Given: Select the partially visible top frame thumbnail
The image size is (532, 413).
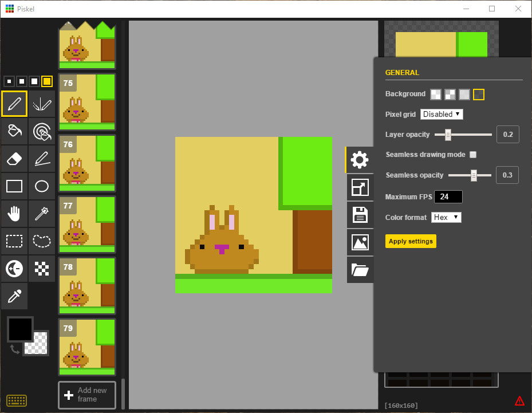Looking at the screenshot, I should pyautogui.click(x=87, y=45).
